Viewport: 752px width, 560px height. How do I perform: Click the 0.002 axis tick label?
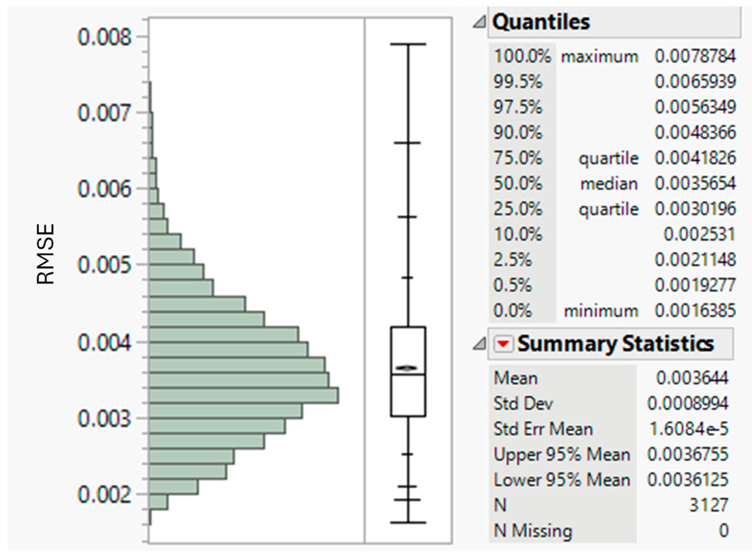(104, 495)
